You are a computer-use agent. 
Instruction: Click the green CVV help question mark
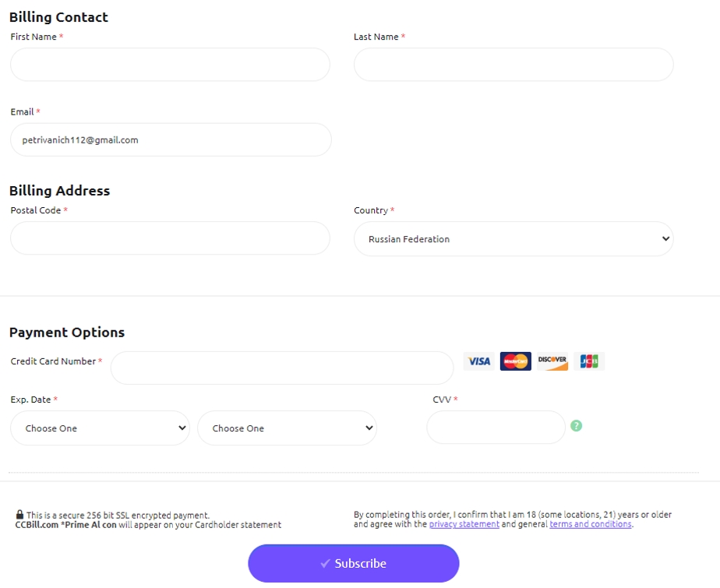[x=577, y=426]
